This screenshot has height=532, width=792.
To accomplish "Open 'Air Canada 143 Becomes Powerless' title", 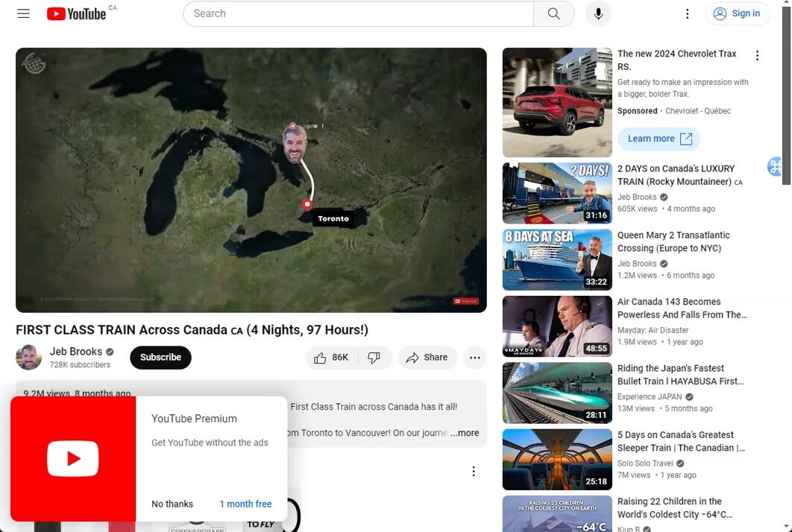I will [682, 308].
